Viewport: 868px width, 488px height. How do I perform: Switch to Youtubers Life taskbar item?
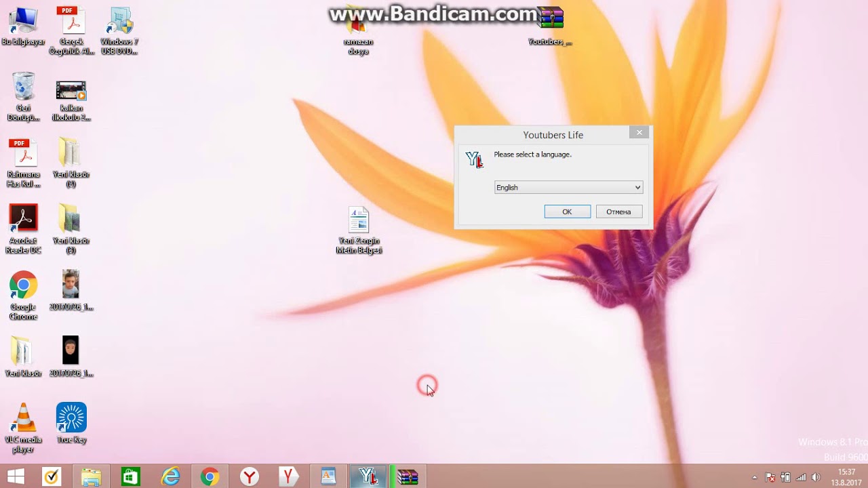368,476
